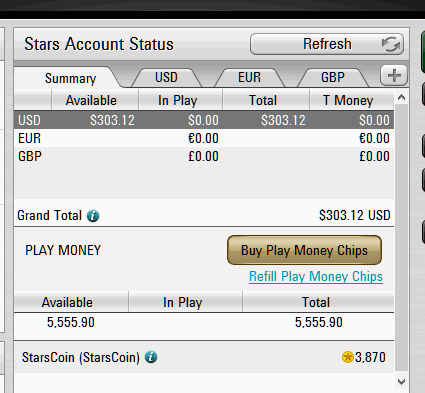Click the circular arrows refresh icon
Viewport: 425px width, 393px height.
tap(391, 44)
